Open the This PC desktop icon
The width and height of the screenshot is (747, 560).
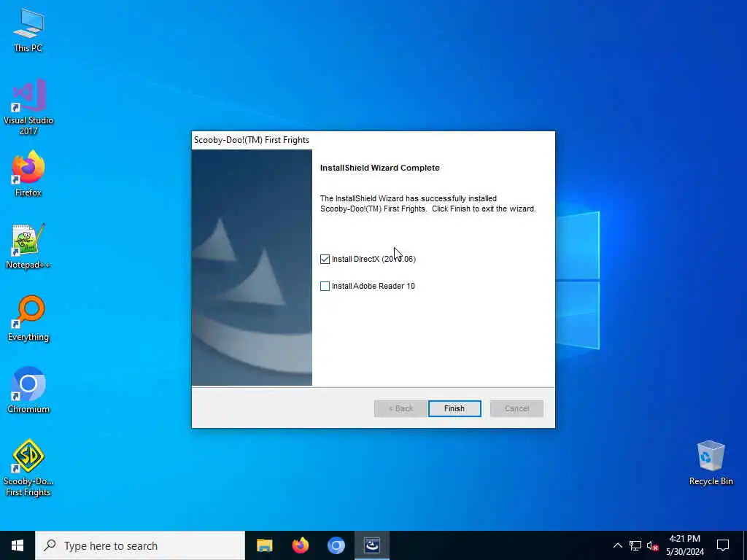pos(28,30)
